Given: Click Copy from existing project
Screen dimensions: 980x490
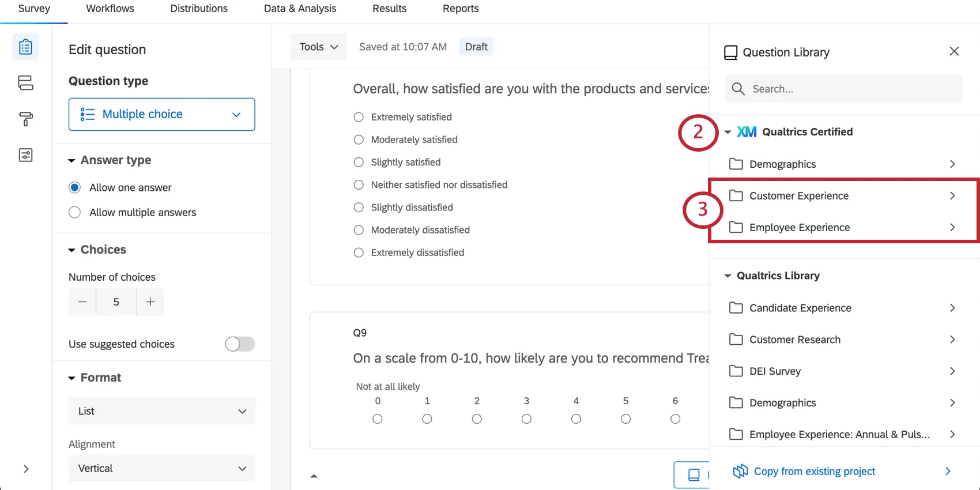Looking at the screenshot, I should (814, 472).
